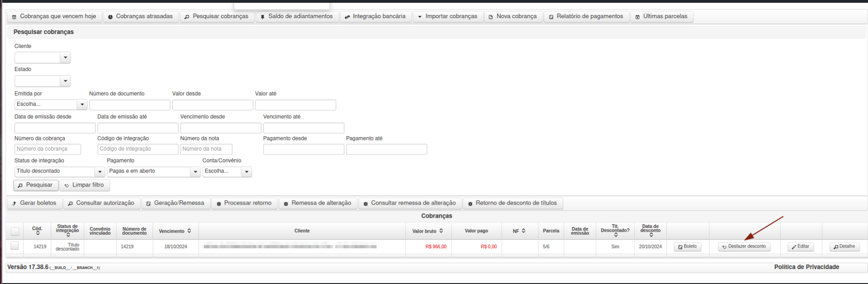Open the Cobranças atrasadas tab
The height and width of the screenshot is (284, 868).
coord(140,17)
